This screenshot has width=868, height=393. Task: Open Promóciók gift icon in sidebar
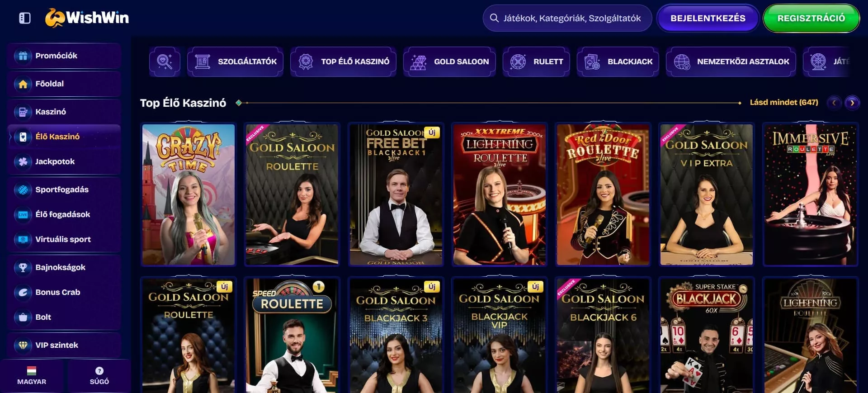(23, 56)
